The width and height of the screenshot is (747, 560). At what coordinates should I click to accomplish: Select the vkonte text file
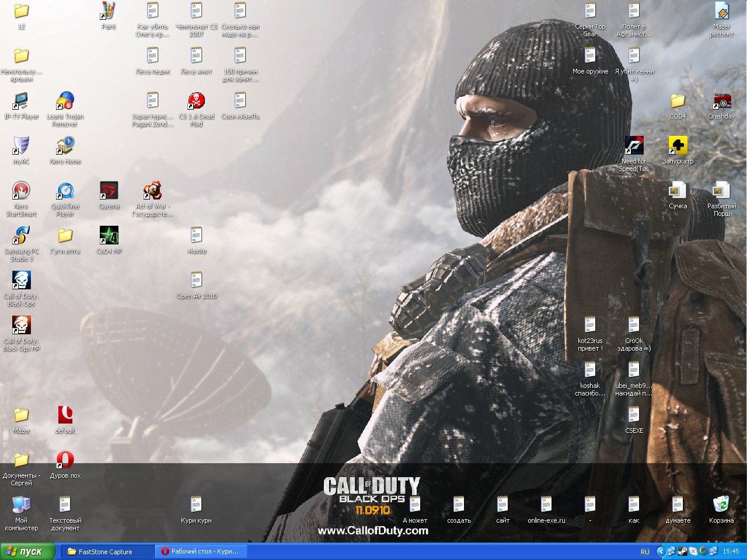197,236
